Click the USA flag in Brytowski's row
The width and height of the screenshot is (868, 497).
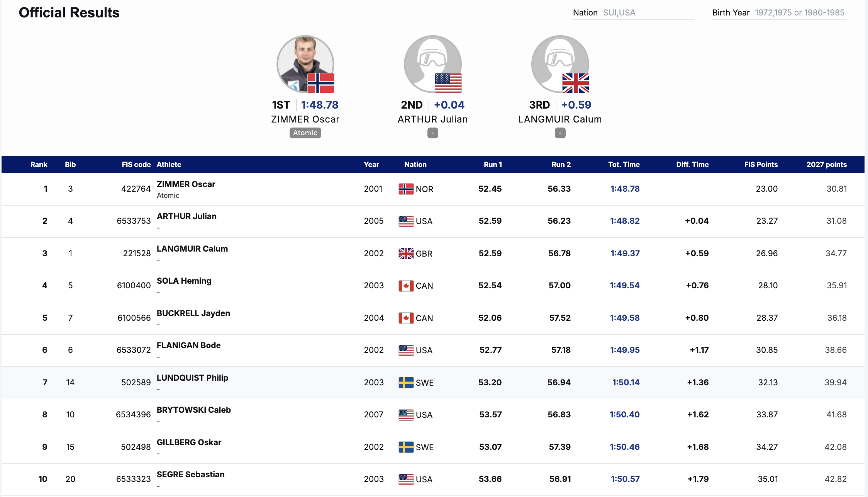(406, 415)
